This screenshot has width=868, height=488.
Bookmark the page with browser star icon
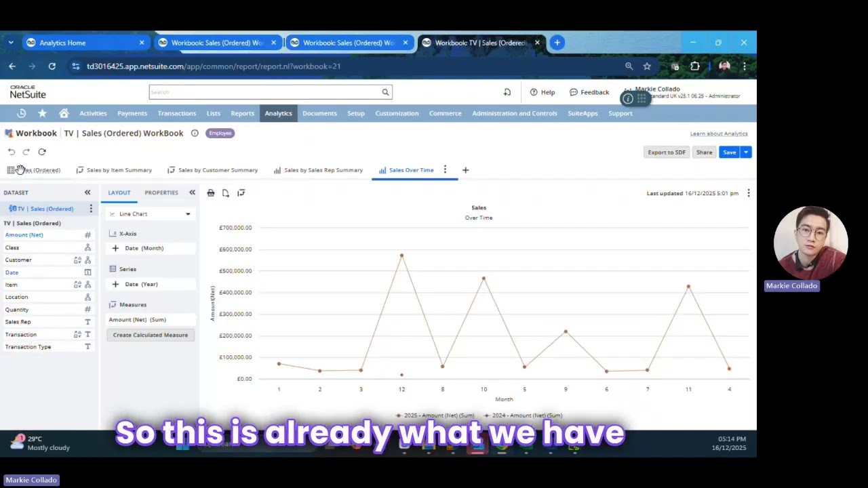[647, 66]
